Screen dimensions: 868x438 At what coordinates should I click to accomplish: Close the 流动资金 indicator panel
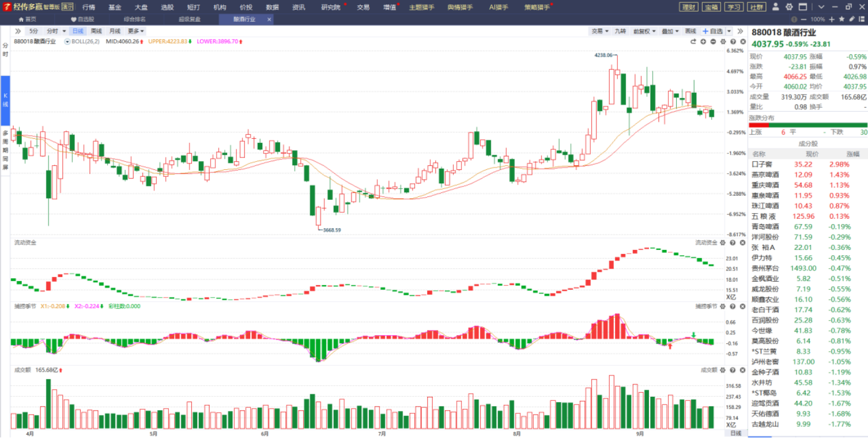(x=743, y=242)
